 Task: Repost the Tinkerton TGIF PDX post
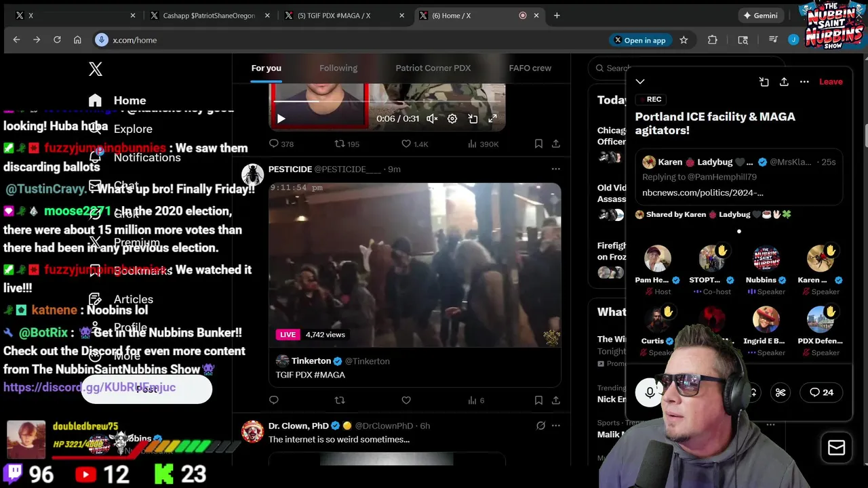coord(340,401)
